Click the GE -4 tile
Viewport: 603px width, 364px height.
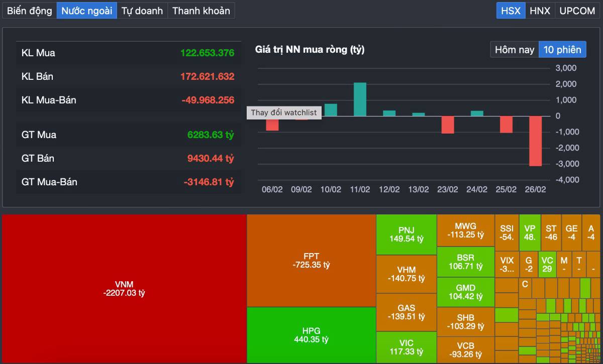tap(571, 232)
